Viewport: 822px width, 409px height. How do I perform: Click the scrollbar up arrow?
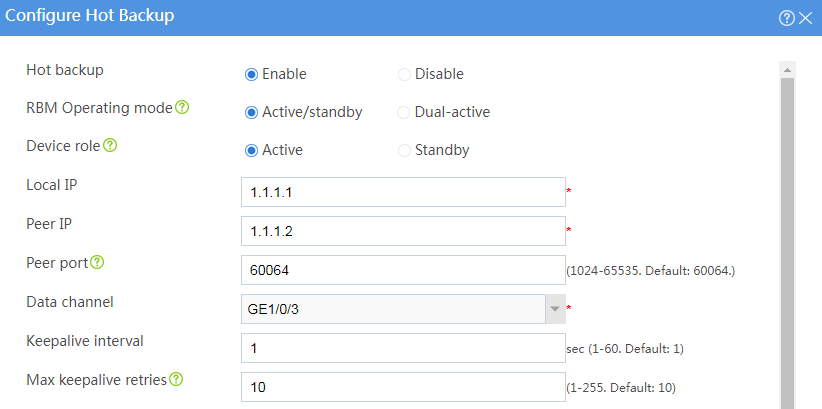(x=787, y=69)
